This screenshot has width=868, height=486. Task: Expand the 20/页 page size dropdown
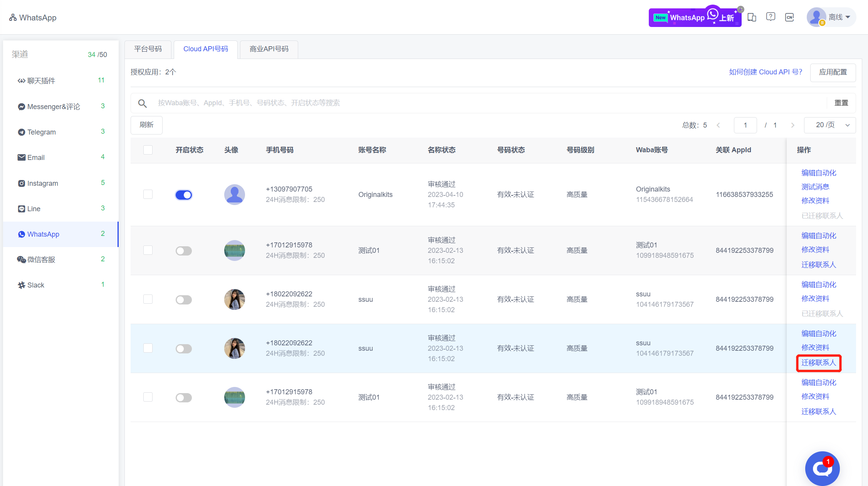point(830,125)
